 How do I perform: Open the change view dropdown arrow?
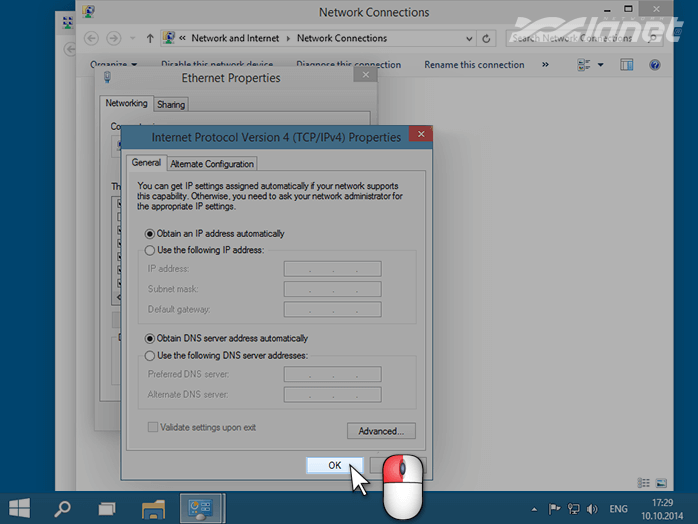tap(600, 65)
